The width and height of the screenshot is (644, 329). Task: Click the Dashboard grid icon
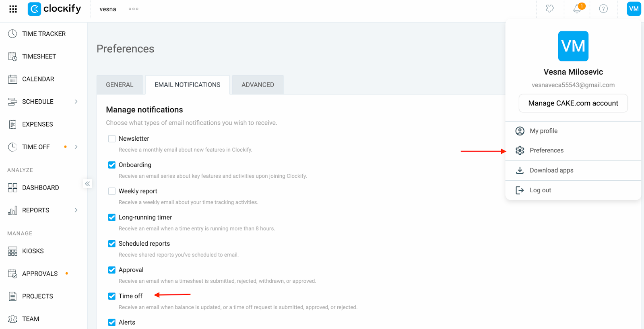[12, 188]
